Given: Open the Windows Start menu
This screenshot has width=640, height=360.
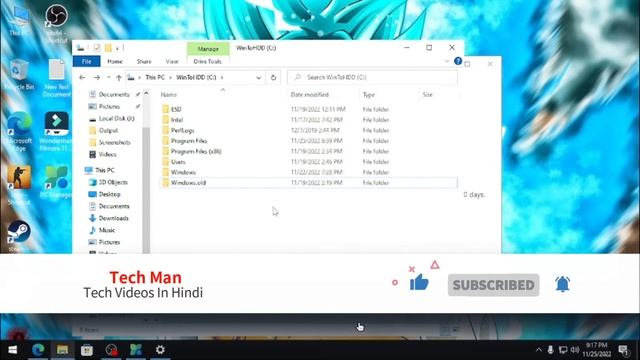Looking at the screenshot, I should 13,350.
